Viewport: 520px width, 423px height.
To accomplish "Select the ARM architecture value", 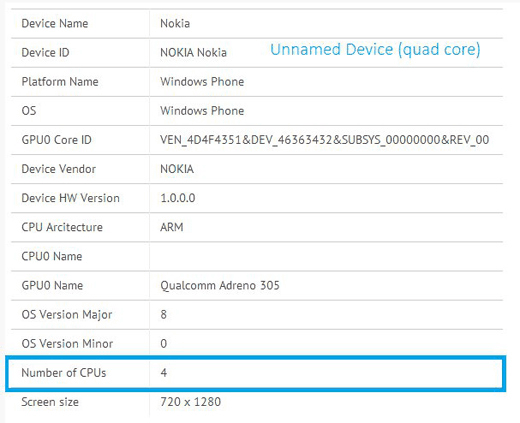I will [x=172, y=227].
